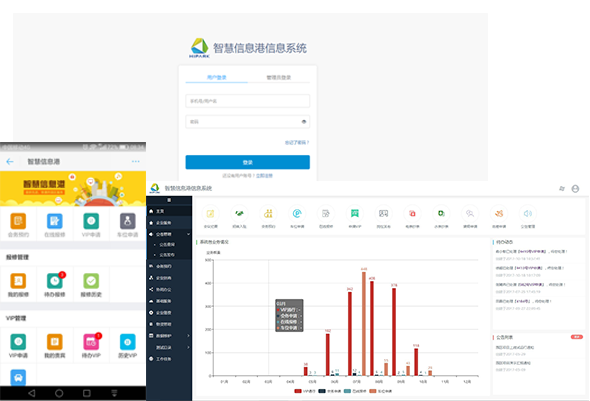Click the speaker announcement shortcut icon
The width and height of the screenshot is (590, 401).
coord(528,214)
